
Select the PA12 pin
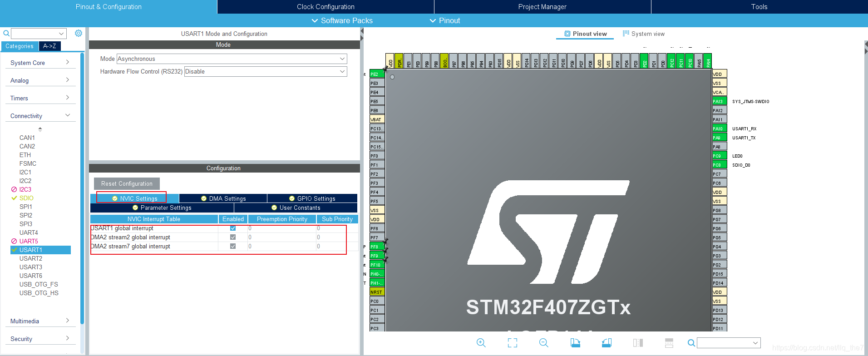[720, 110]
